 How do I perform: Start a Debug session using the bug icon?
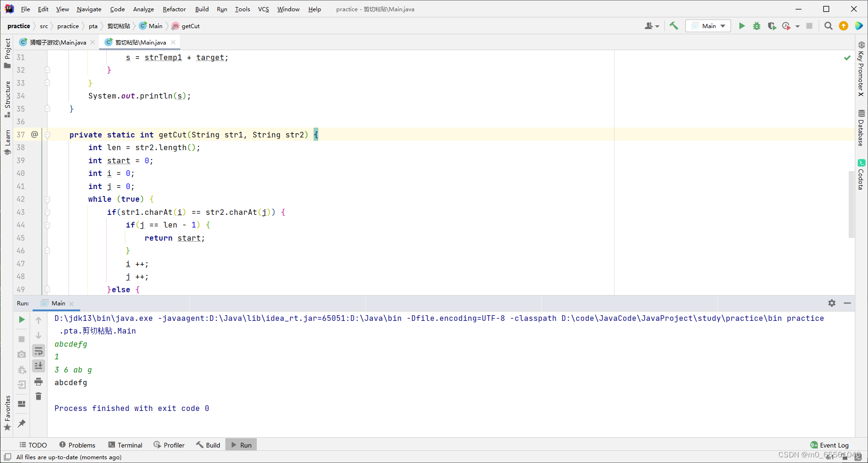click(x=756, y=26)
